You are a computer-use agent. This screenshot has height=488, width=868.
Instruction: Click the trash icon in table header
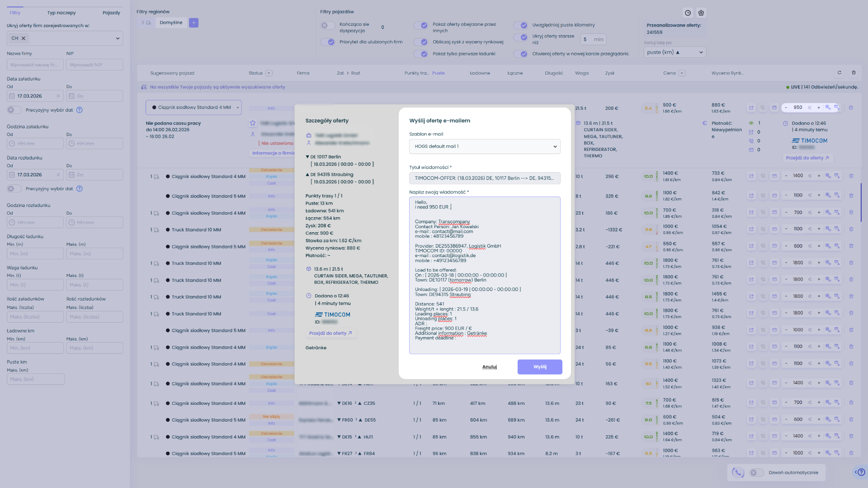(854, 73)
